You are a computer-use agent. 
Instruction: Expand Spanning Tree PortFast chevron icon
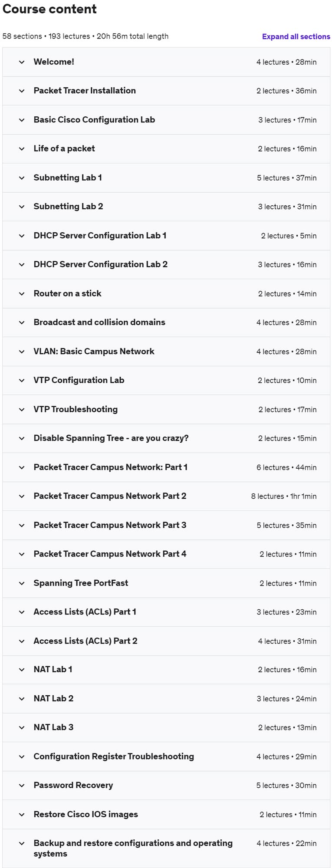point(22,583)
